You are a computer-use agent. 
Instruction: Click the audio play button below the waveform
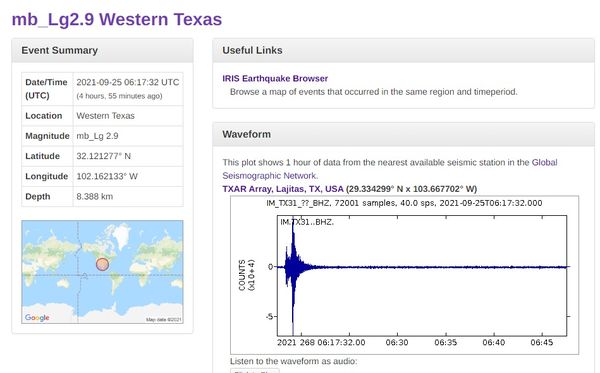[x=254, y=371]
